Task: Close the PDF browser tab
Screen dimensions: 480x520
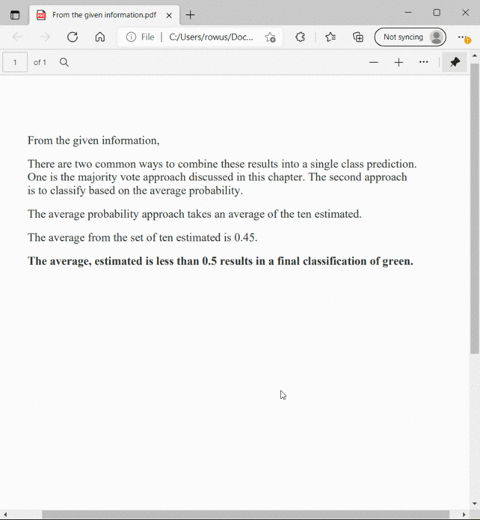Action: [169, 15]
